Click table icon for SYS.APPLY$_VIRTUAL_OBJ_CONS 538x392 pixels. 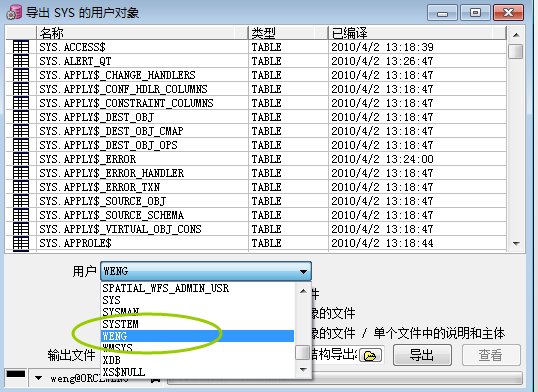pyautogui.click(x=21, y=229)
